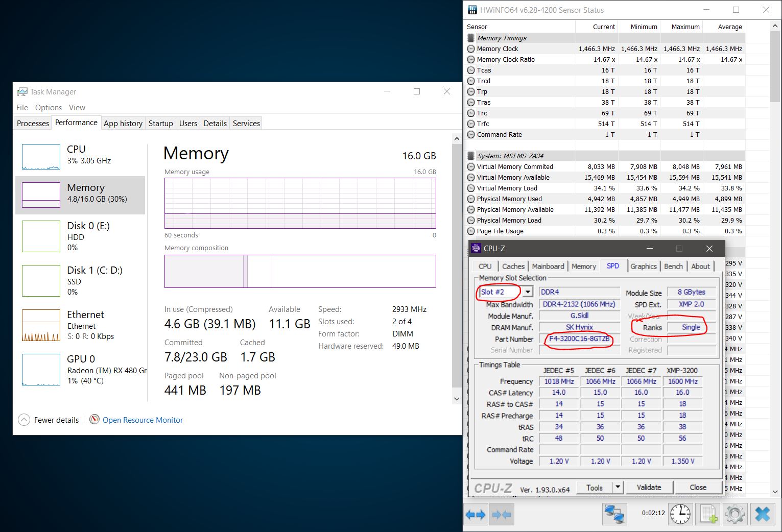
Task: Open the remote network monitors icon in HWiNFO
Action: click(614, 514)
